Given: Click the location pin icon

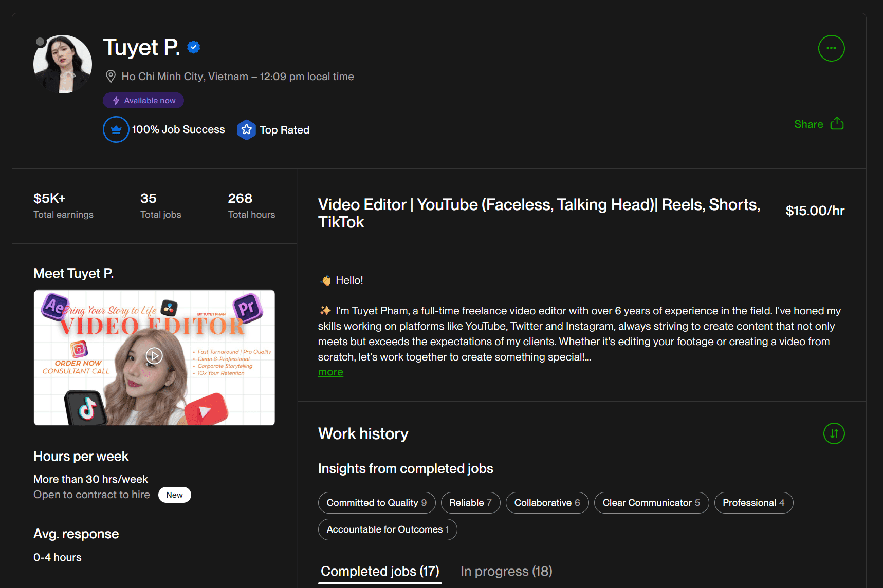Looking at the screenshot, I should pyautogui.click(x=111, y=77).
